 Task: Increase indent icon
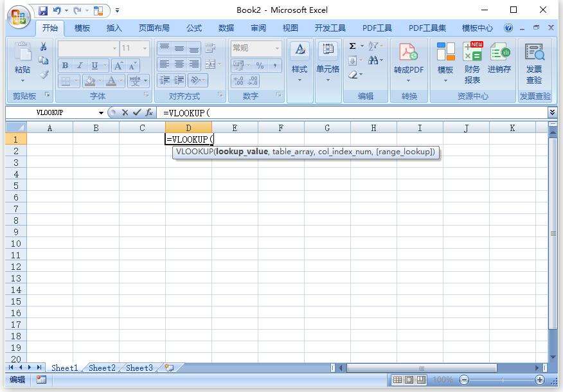pyautogui.click(x=179, y=80)
